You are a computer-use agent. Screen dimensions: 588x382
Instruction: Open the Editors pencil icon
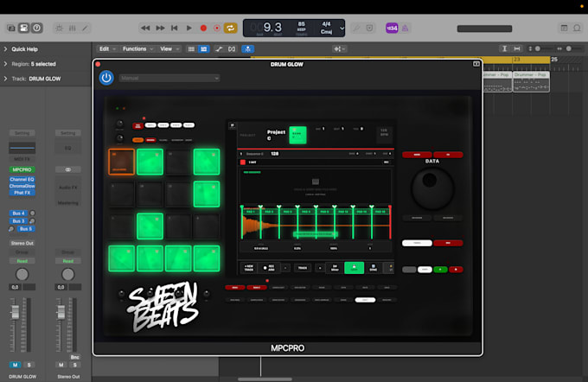pyautogui.click(x=85, y=29)
